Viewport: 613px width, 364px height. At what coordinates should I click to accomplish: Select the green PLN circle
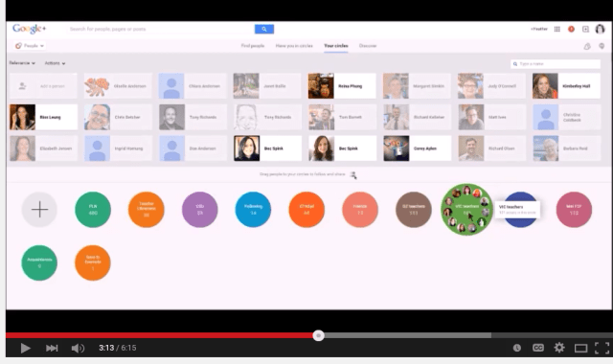pyautogui.click(x=93, y=210)
